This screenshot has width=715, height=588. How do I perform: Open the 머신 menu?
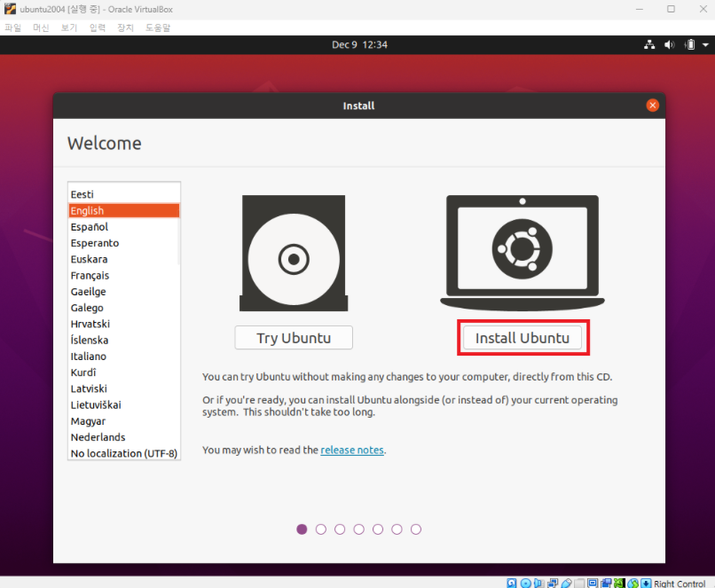click(x=41, y=27)
